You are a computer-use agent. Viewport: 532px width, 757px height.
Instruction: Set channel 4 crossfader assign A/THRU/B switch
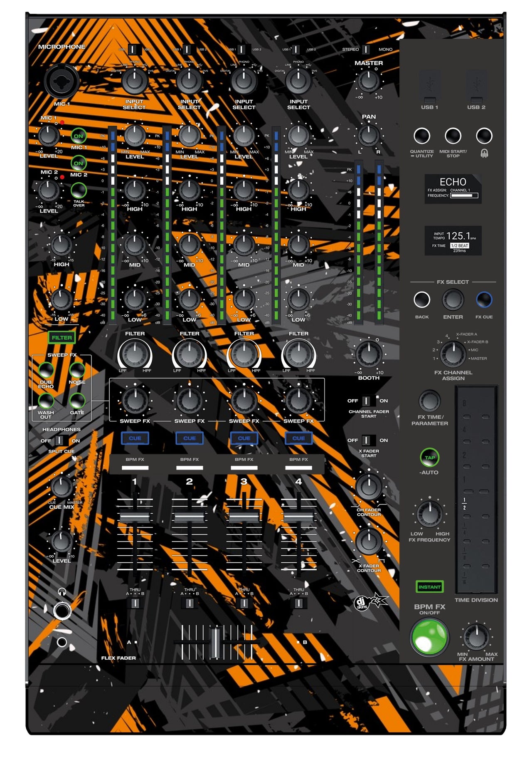298,603
